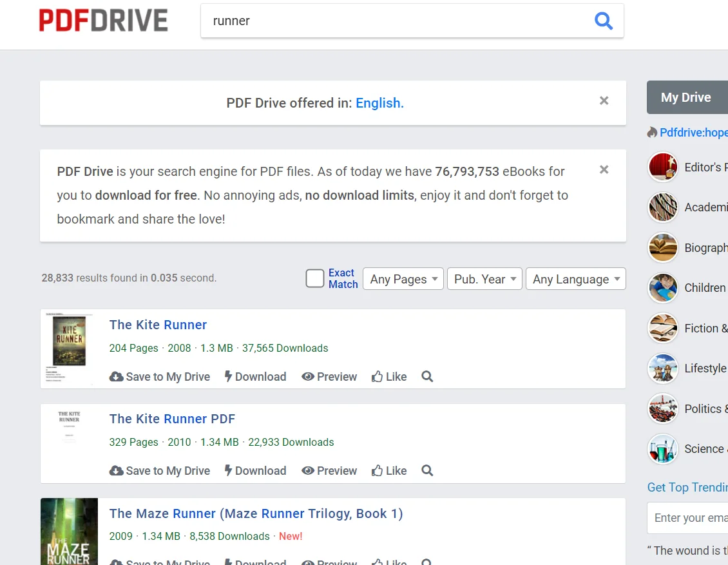The height and width of the screenshot is (565, 728).
Task: Open Academic category icon
Action: click(663, 207)
